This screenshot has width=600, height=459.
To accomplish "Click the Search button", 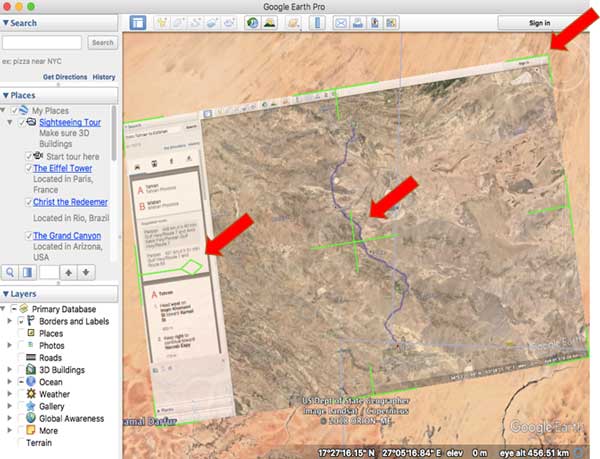I will coord(103,42).
